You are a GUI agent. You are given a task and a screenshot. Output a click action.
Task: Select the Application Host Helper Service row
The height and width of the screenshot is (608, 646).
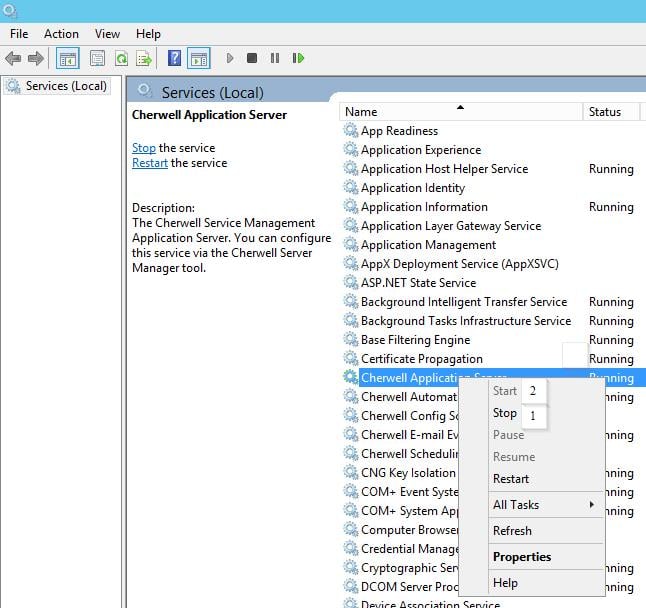point(494,168)
